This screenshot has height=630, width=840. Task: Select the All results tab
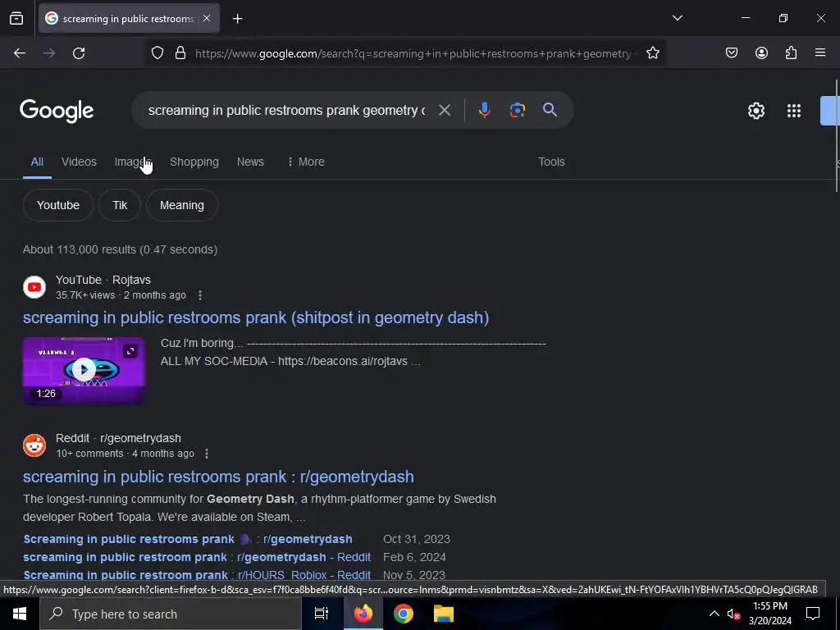37,162
